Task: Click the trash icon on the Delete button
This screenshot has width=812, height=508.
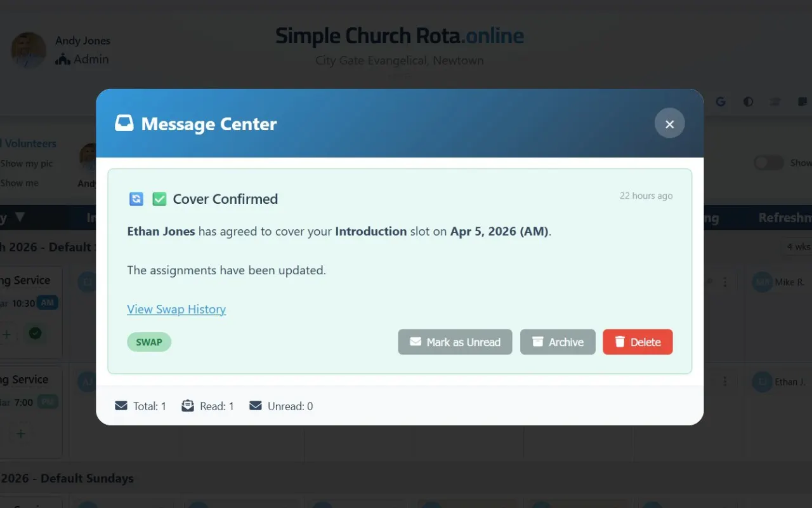Action: coord(620,342)
